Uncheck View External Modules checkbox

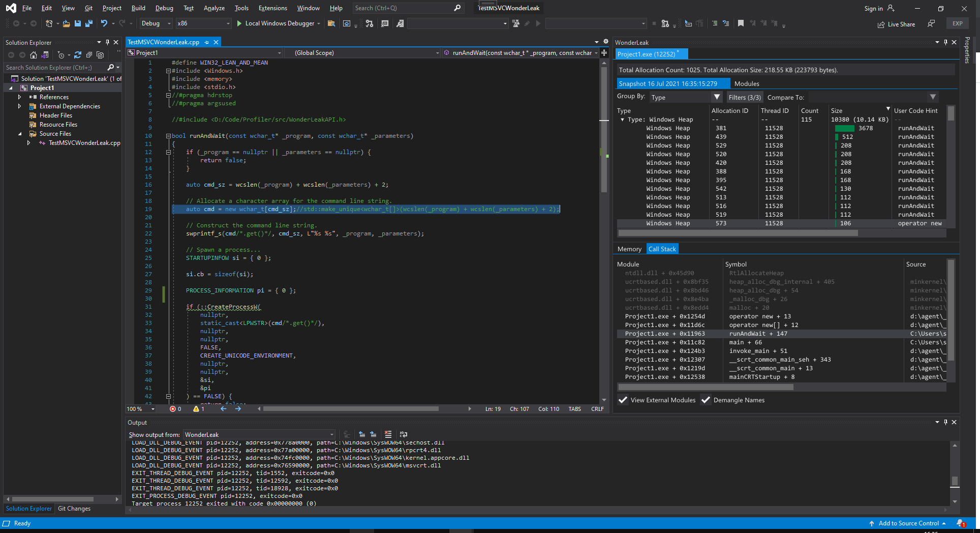pos(623,400)
